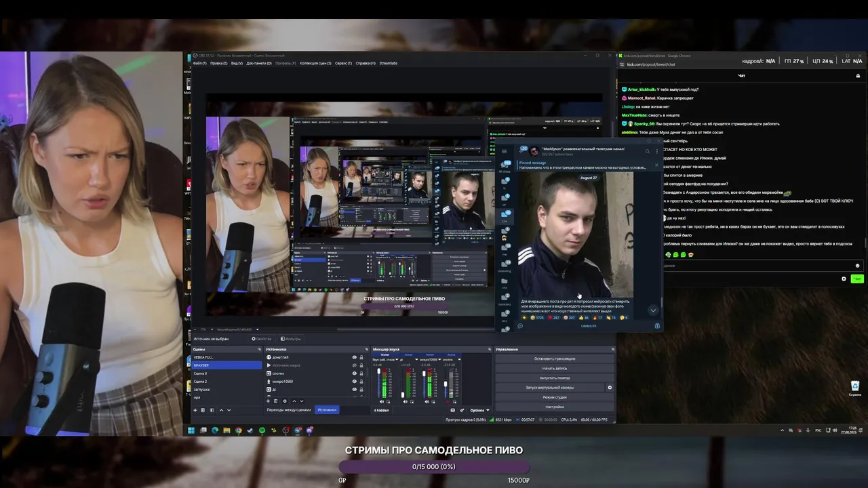Screen dimensions: 868x488
Task: Open audio mixer Options dropdown
Action: [x=479, y=410]
